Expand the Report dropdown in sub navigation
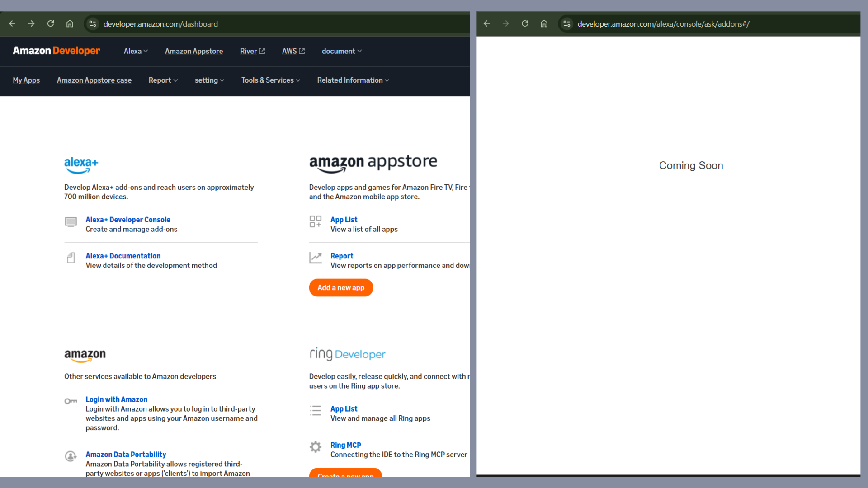 (x=163, y=80)
